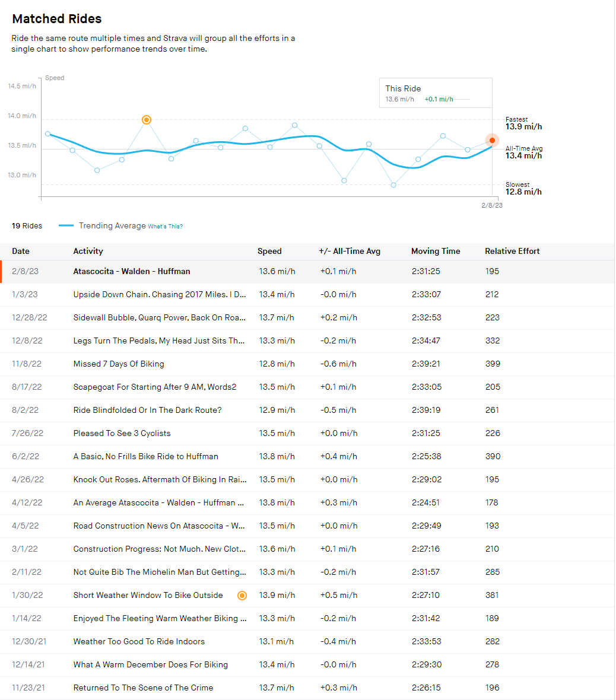Click the red current-ride dot on chart

[492, 141]
